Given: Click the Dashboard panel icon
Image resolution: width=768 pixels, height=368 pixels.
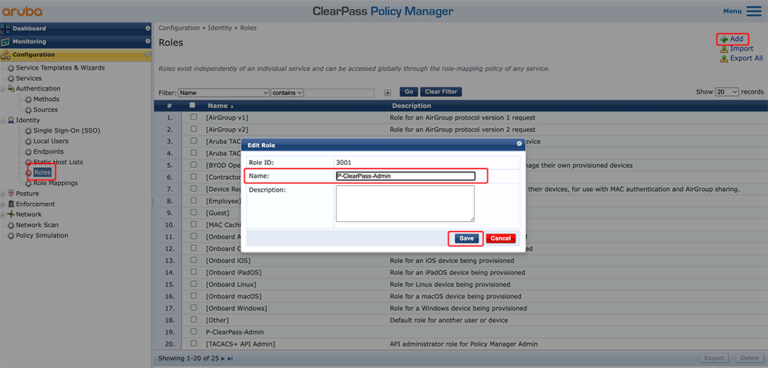Looking at the screenshot, I should (x=5, y=28).
